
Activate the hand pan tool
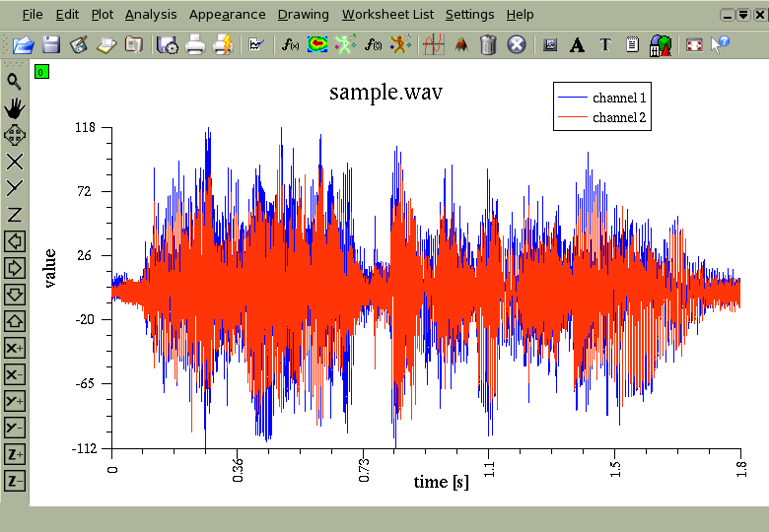[14, 108]
